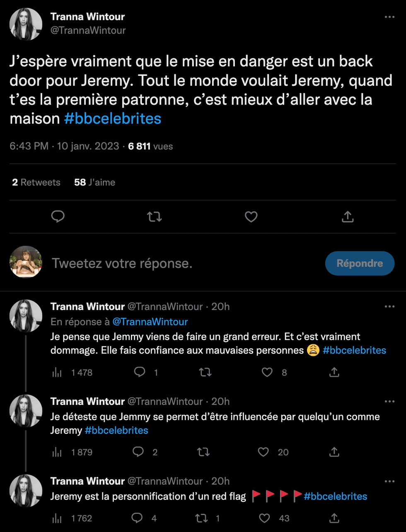406x532 pixels.
Task: Share the main tweet via share icon
Action: tap(348, 216)
